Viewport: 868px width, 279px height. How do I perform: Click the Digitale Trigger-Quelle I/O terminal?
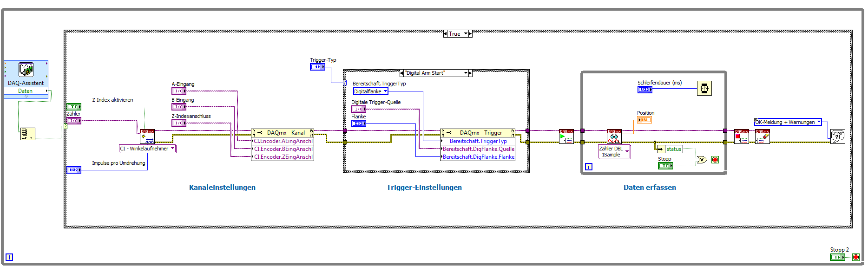[359, 109]
